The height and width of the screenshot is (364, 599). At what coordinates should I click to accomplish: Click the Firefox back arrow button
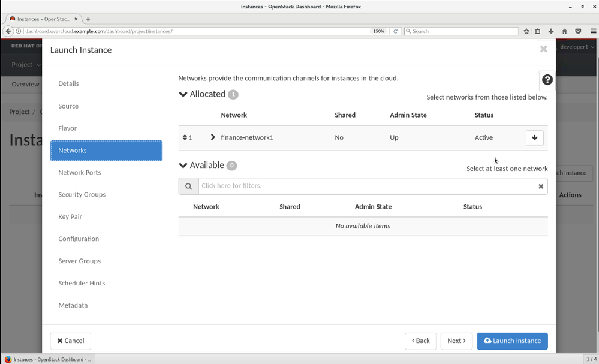coord(8,31)
